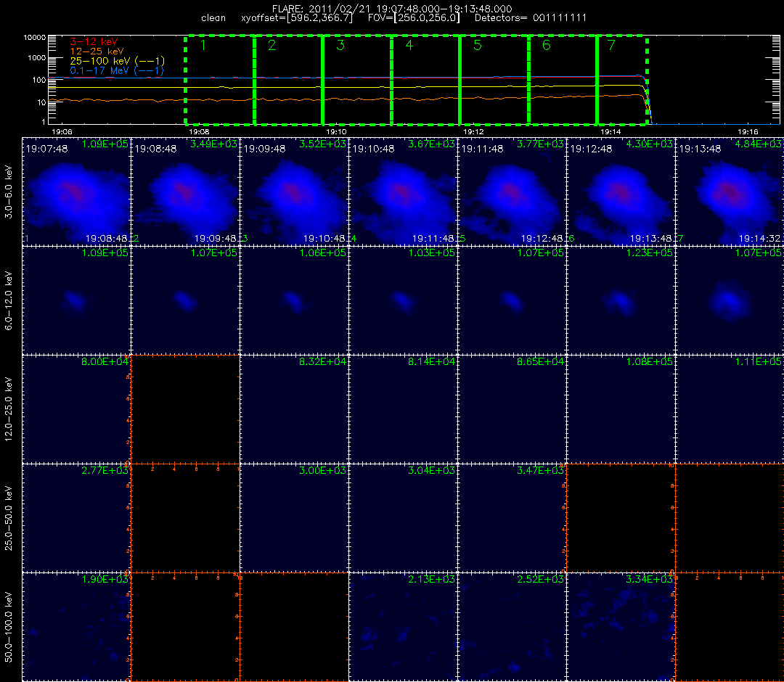Click the 'clean' algorithm label in header
Image resolution: width=784 pixels, height=682 pixels.
click(x=213, y=18)
